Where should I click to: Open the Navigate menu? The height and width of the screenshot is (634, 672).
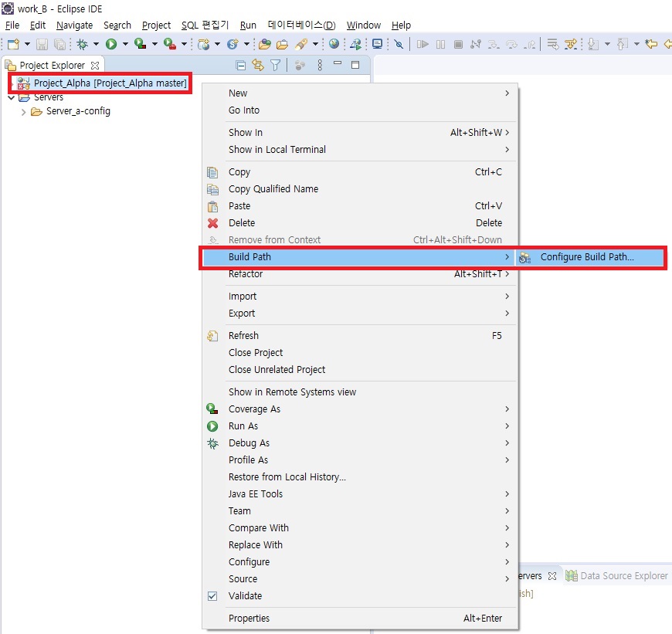coord(75,25)
